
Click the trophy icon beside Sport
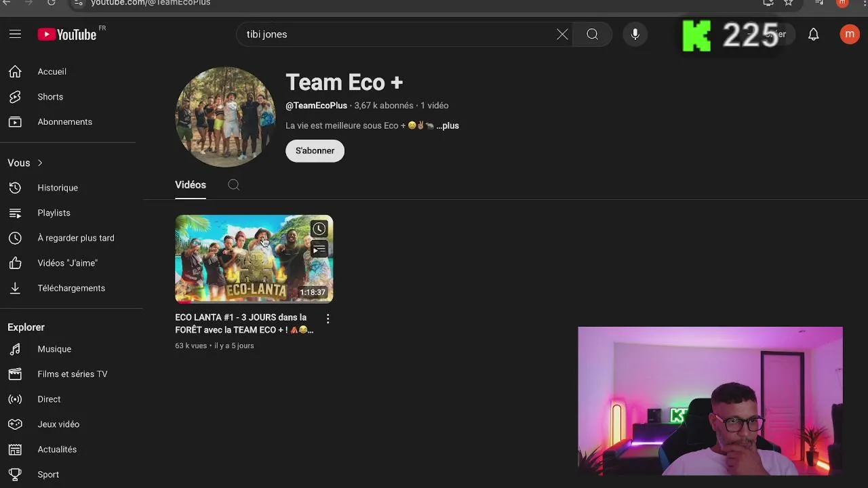coord(15,474)
